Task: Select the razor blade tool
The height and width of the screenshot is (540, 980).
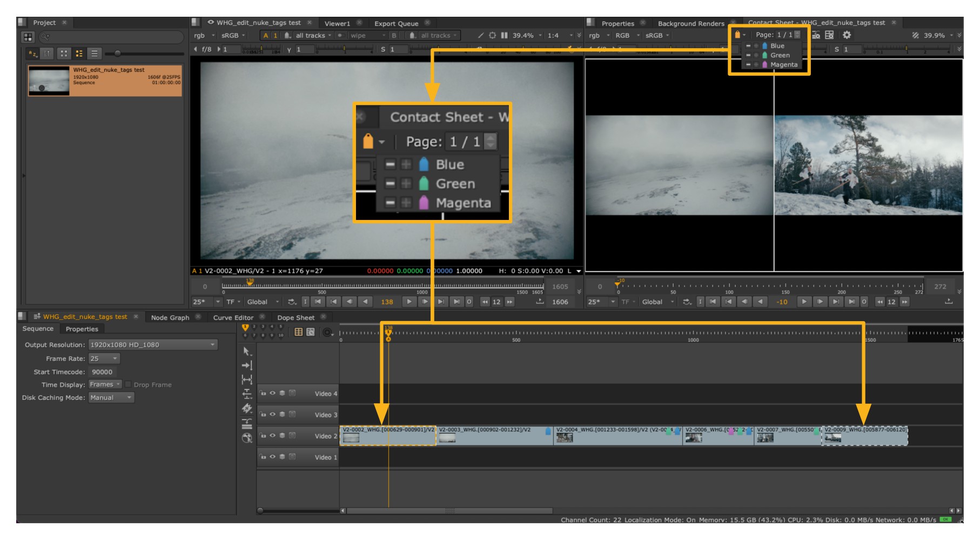Action: click(x=247, y=409)
